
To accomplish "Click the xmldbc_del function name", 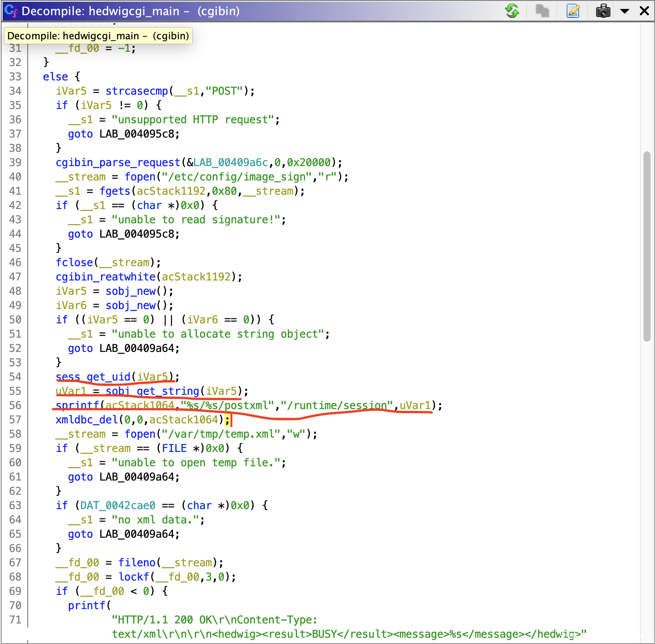I will 87,420.
